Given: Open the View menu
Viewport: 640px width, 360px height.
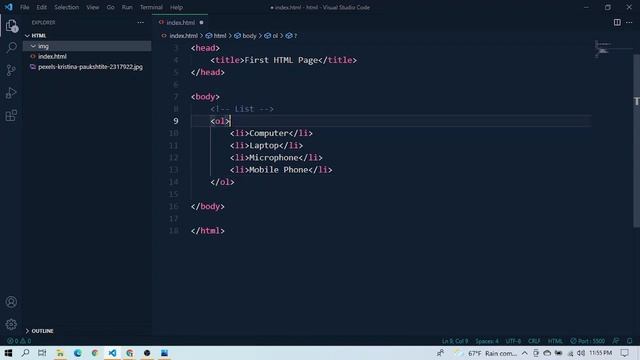Looking at the screenshot, I should pyautogui.click(x=93, y=7).
